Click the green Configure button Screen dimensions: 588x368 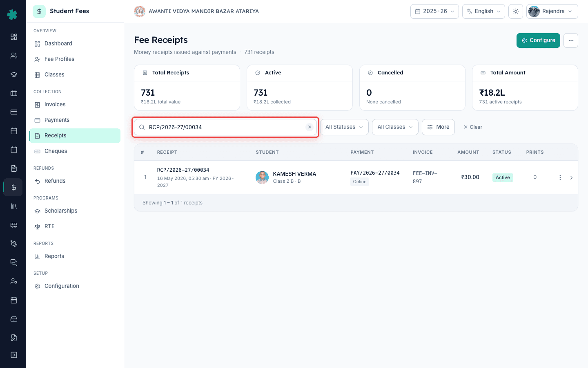tap(538, 40)
